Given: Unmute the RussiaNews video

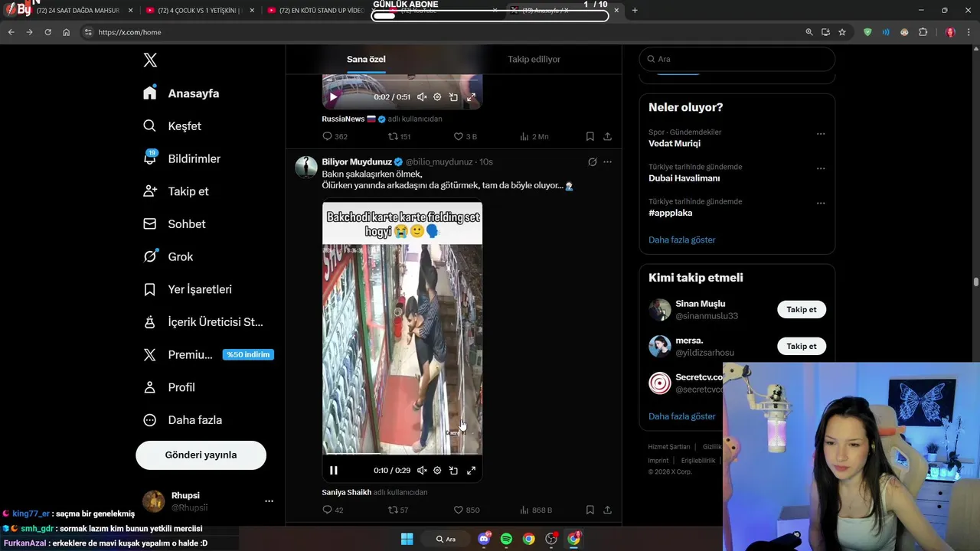Looking at the screenshot, I should [x=422, y=97].
